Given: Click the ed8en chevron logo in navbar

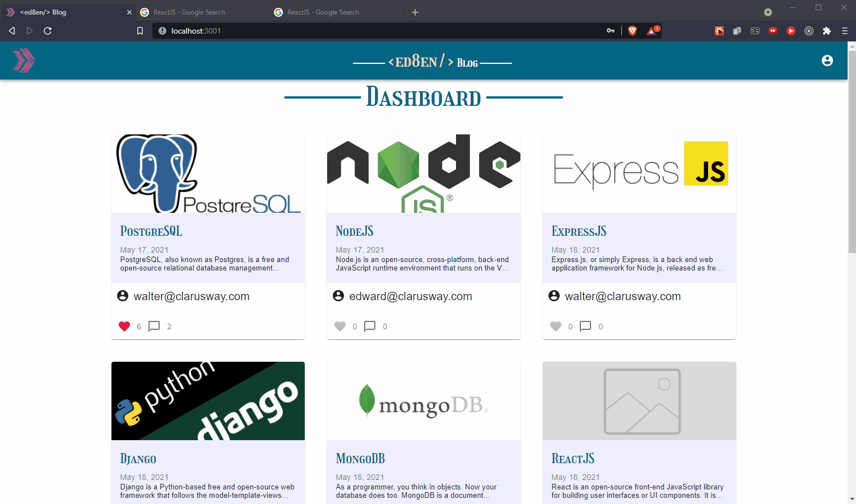Looking at the screenshot, I should click(x=24, y=60).
